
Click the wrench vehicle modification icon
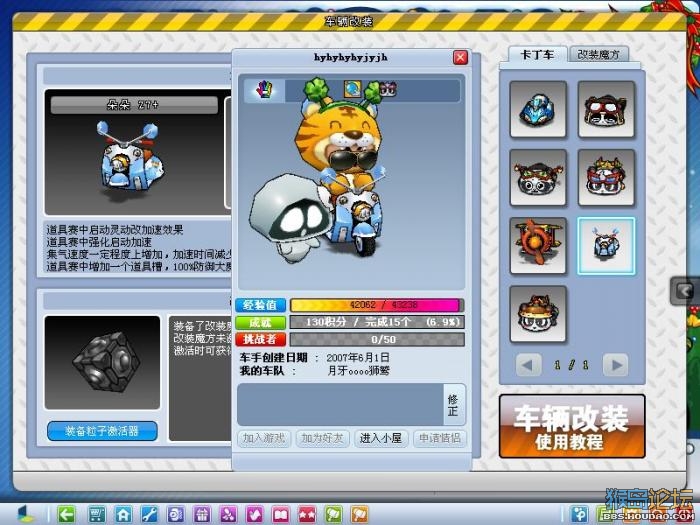click(149, 514)
